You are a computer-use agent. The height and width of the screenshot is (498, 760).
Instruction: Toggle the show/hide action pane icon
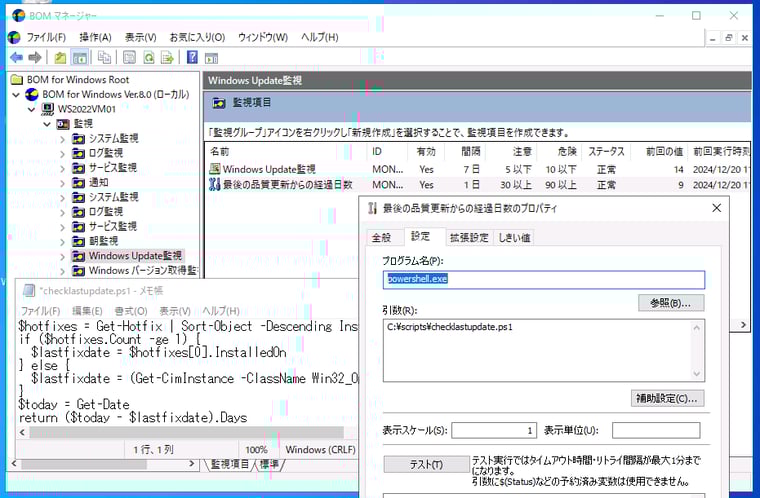pyautogui.click(x=211, y=58)
